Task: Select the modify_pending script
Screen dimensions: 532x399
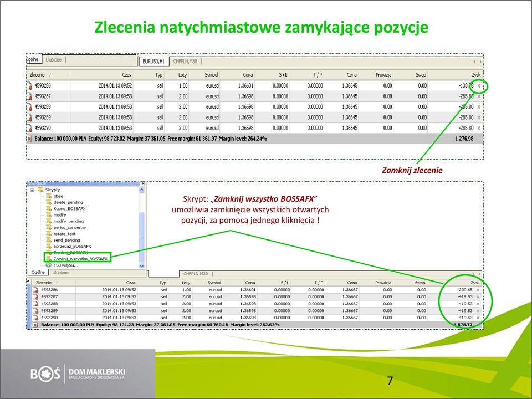Action: [x=68, y=221]
